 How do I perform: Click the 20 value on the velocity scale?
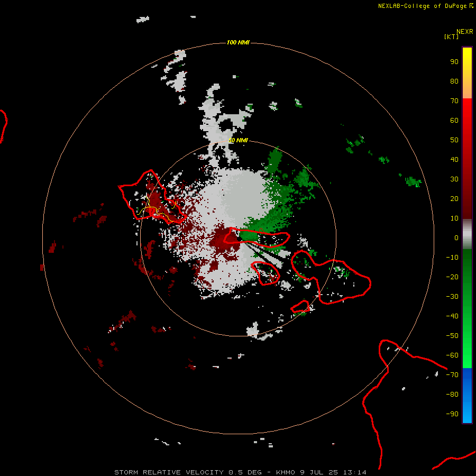click(454, 199)
